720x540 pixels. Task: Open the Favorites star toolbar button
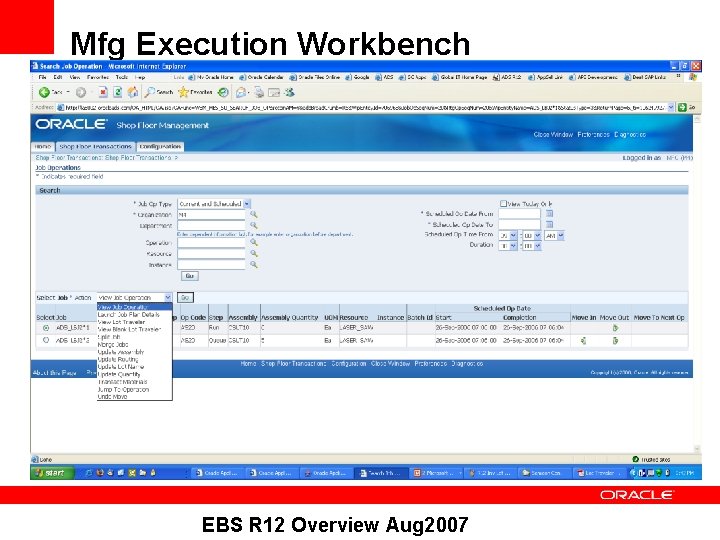click(195, 93)
